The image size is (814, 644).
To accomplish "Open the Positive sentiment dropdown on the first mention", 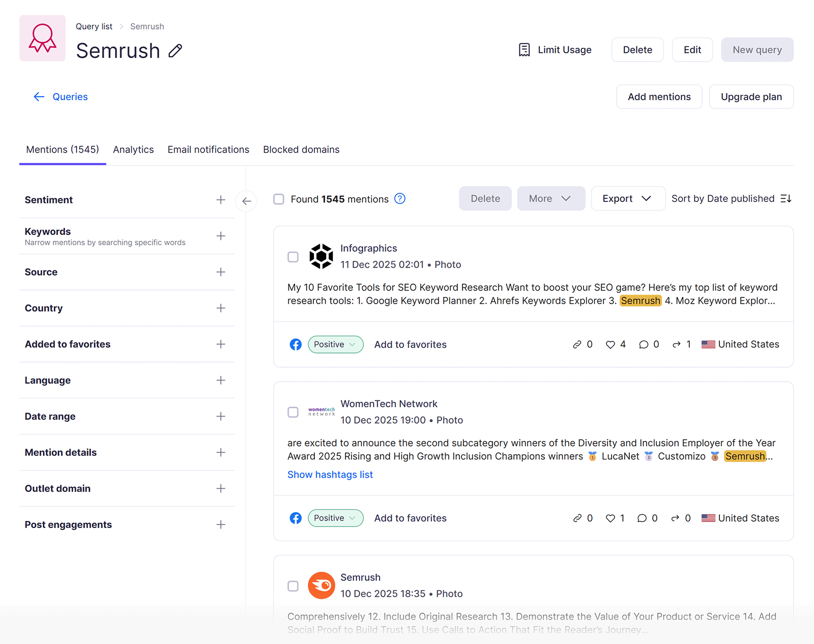I will click(335, 344).
